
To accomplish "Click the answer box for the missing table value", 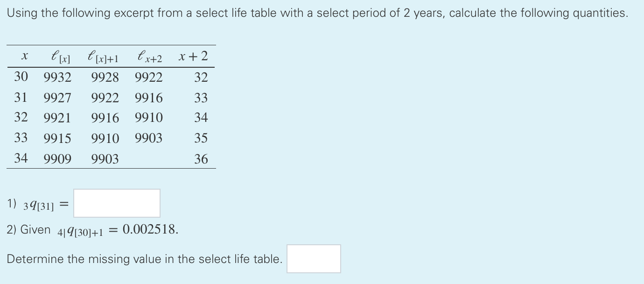I will coord(313,258).
